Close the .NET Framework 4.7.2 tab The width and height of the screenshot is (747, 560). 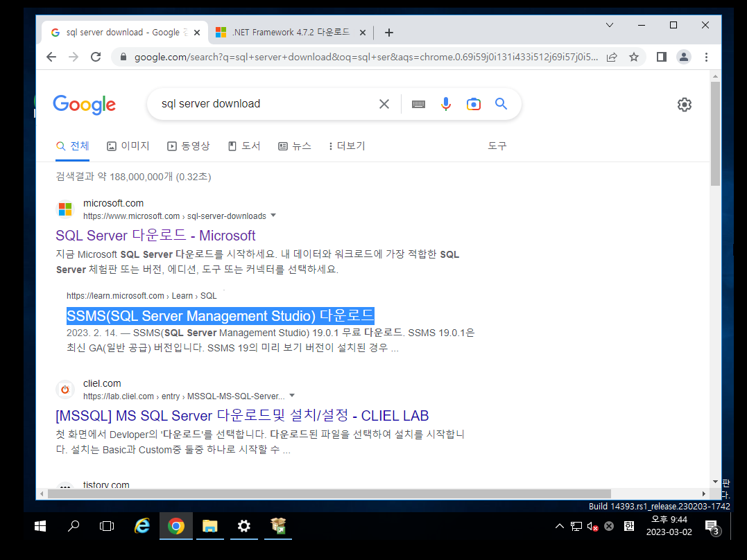363,33
